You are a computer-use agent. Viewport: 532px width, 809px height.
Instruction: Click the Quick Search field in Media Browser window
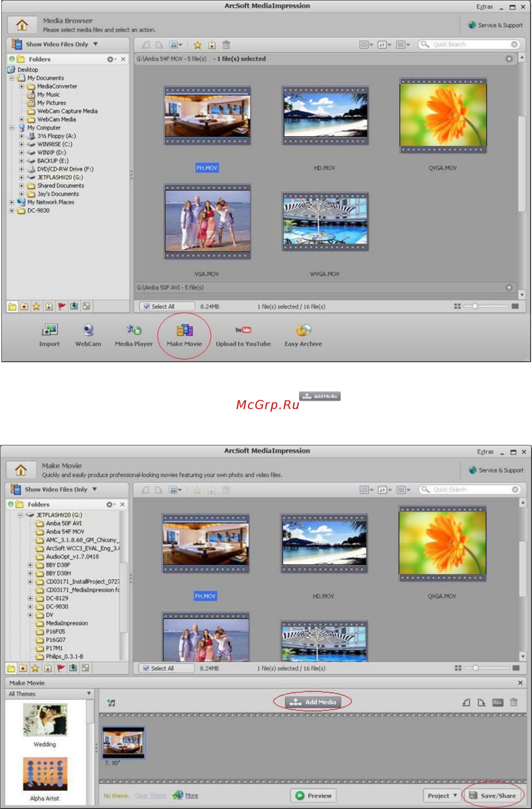469,44
